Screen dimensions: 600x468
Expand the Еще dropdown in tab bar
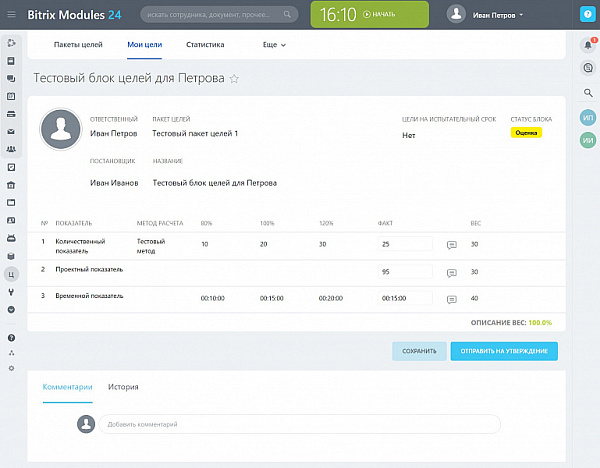(x=274, y=45)
